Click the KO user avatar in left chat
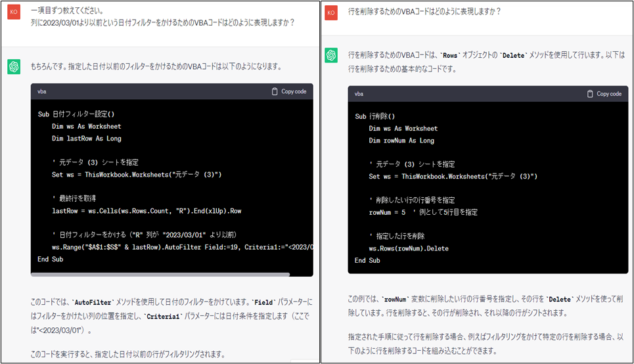This screenshot has height=364, width=634. pyautogui.click(x=14, y=12)
